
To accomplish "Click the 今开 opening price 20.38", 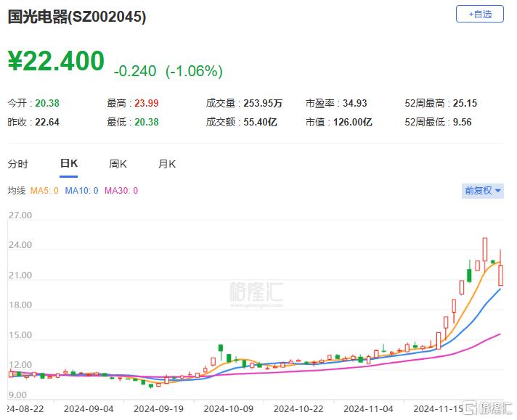I will click(x=47, y=103).
